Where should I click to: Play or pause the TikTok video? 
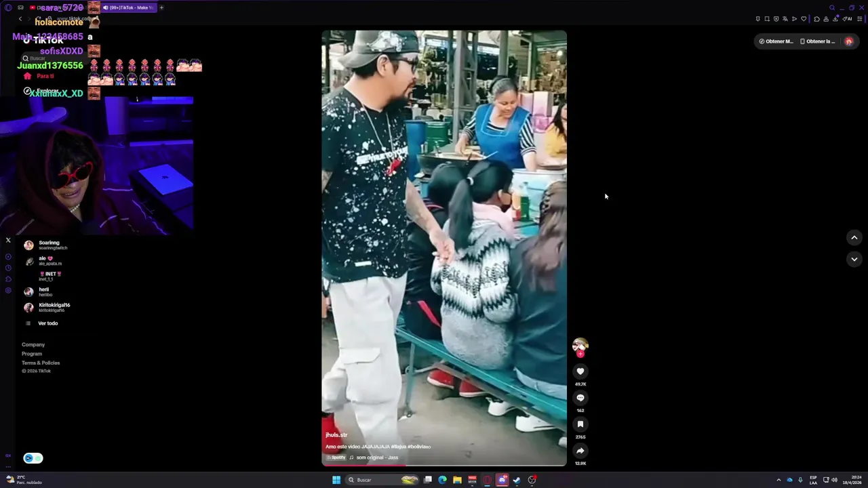[444, 248]
